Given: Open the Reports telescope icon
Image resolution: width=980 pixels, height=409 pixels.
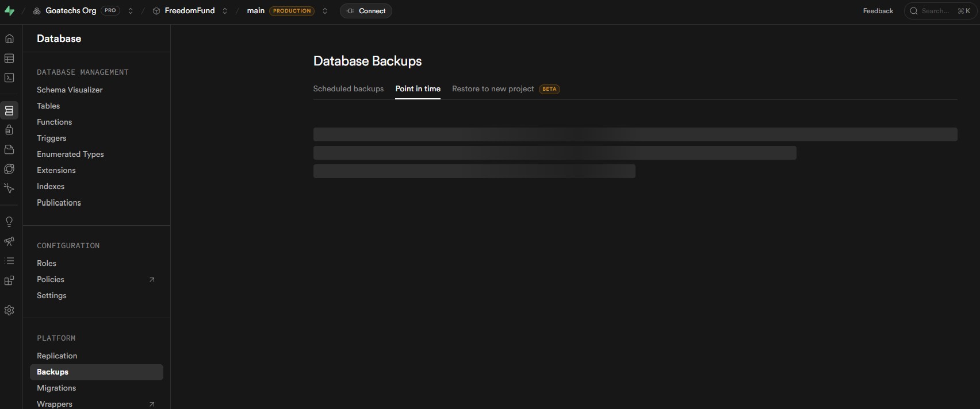Looking at the screenshot, I should tap(9, 241).
